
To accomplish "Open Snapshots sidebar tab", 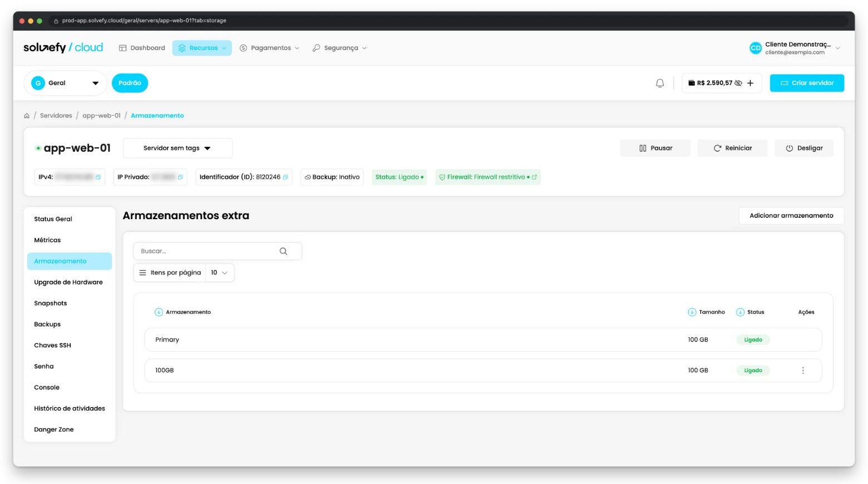I will pos(70,303).
